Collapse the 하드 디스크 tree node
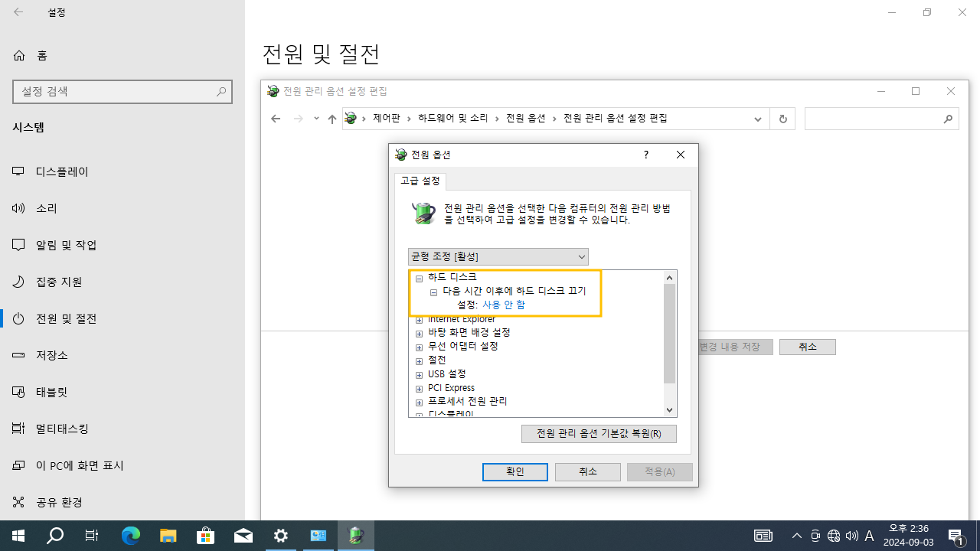The width and height of the screenshot is (980, 551). [x=419, y=279]
